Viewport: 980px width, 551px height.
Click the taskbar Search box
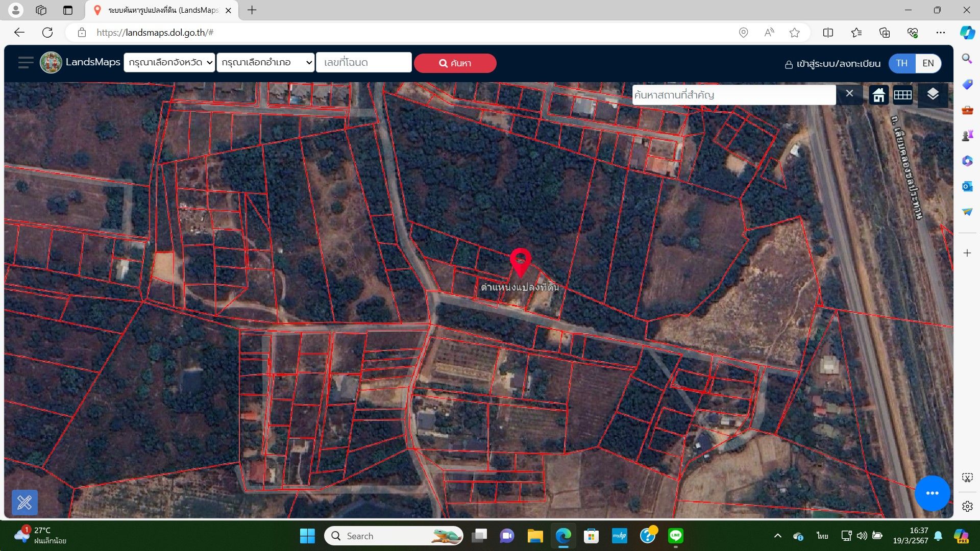point(394,536)
